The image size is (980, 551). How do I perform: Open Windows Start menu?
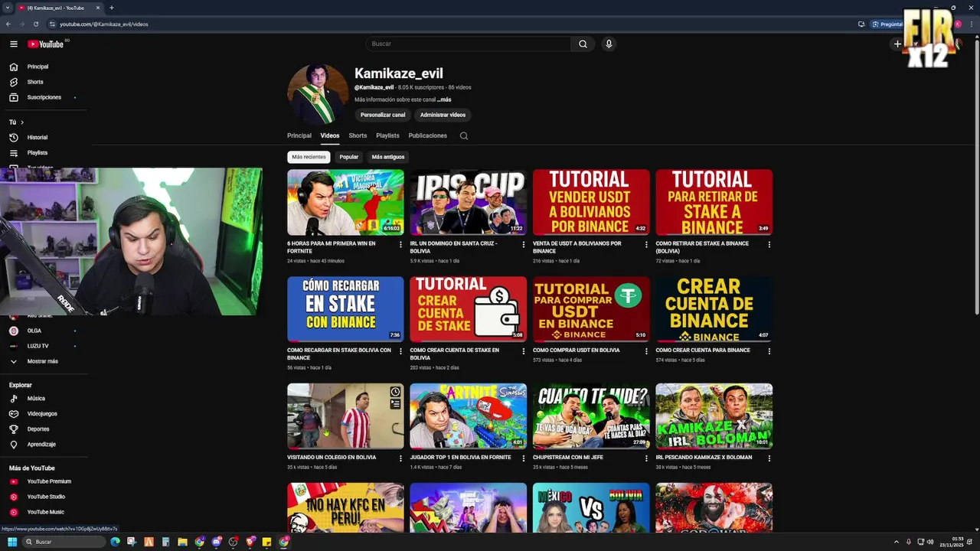pyautogui.click(x=12, y=542)
